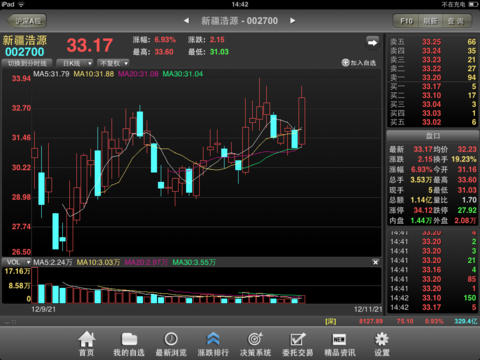480x360 pixels.
Task: Select the 买四 33.03 order row
Action: pyautogui.click(x=433, y=113)
